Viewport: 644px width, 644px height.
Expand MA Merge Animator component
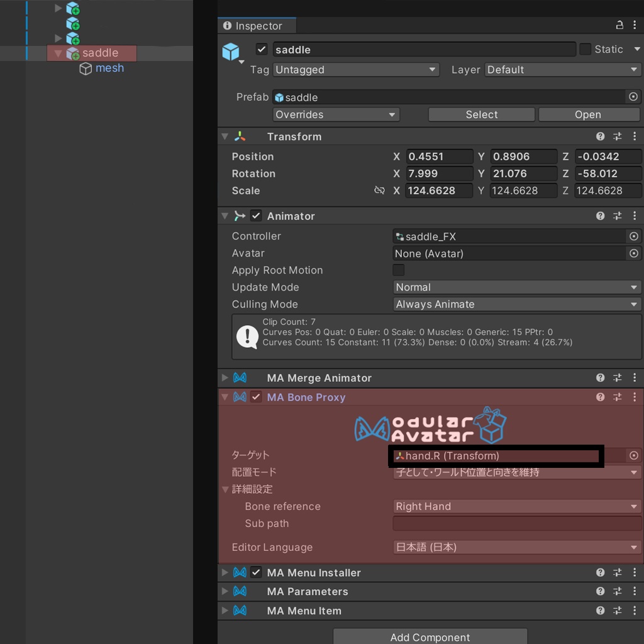(225, 377)
